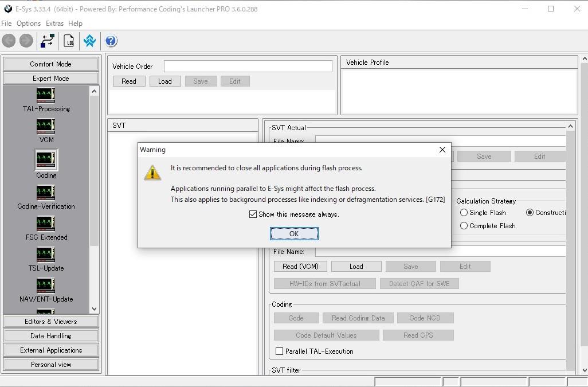Click the main window bottom scroll arrow
The image size is (588, 387).
[584, 370]
